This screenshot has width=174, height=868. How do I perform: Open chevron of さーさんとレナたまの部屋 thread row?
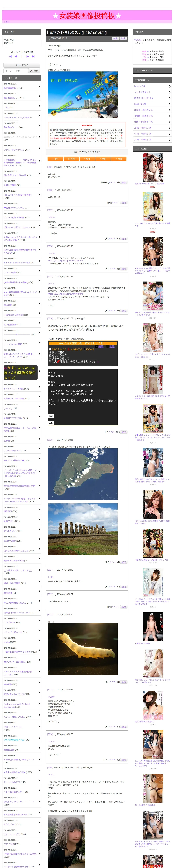39,116
